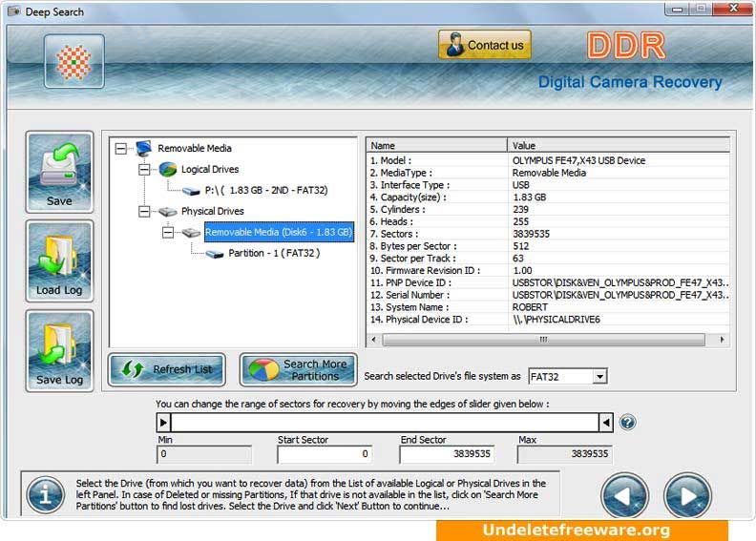Screen dimensions: 756x541
Task: Select the '1. Model :' row
Action: tap(548, 160)
